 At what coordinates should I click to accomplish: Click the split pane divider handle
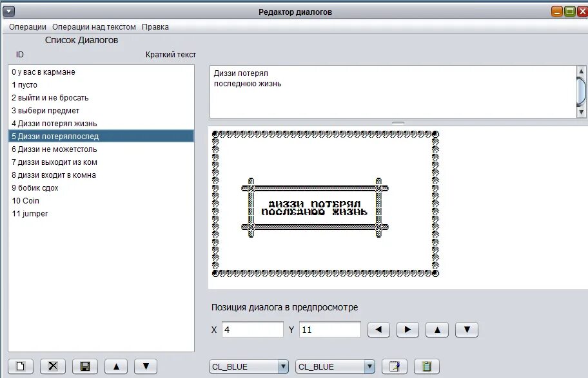(398, 122)
